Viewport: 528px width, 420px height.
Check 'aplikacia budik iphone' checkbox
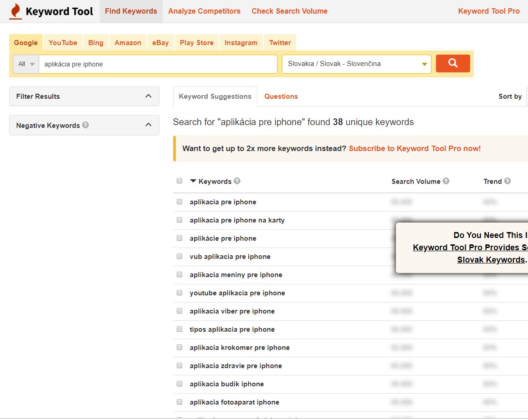click(179, 384)
